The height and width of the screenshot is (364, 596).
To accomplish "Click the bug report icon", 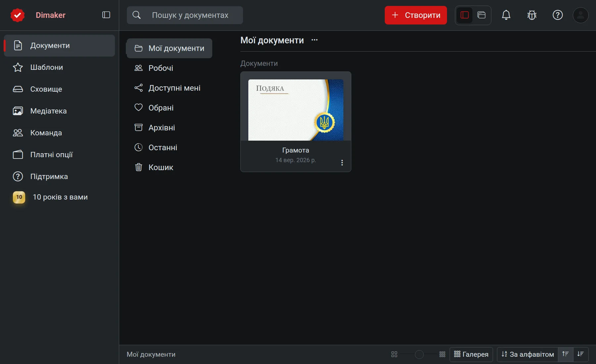I will (532, 15).
